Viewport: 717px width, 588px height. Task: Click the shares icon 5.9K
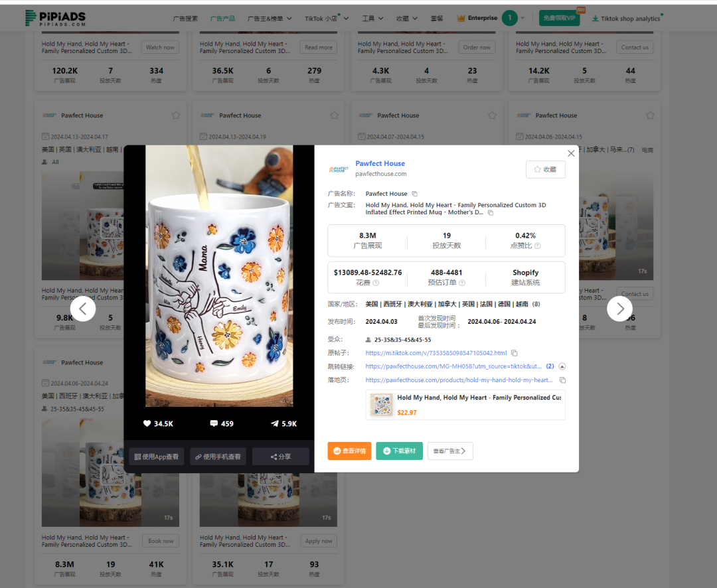(274, 423)
